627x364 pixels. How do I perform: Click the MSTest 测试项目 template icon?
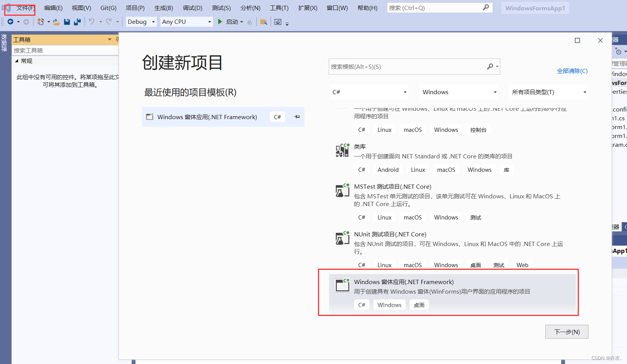342,191
